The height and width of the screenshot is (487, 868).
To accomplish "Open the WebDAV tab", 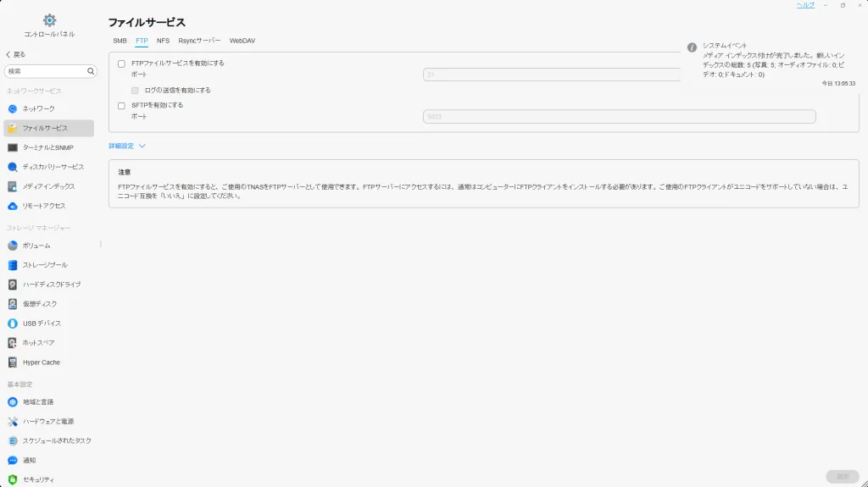I will [x=242, y=41].
